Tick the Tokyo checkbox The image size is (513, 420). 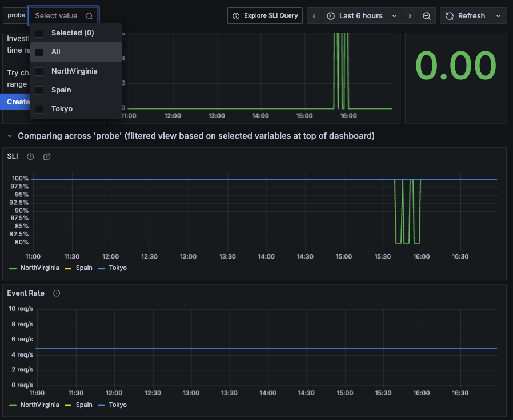tap(39, 108)
